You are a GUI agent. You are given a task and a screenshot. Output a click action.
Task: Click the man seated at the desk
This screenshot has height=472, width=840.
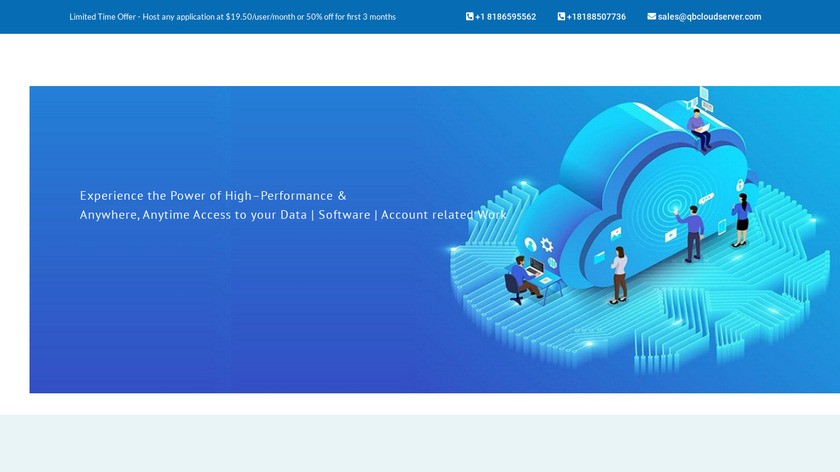click(521, 277)
